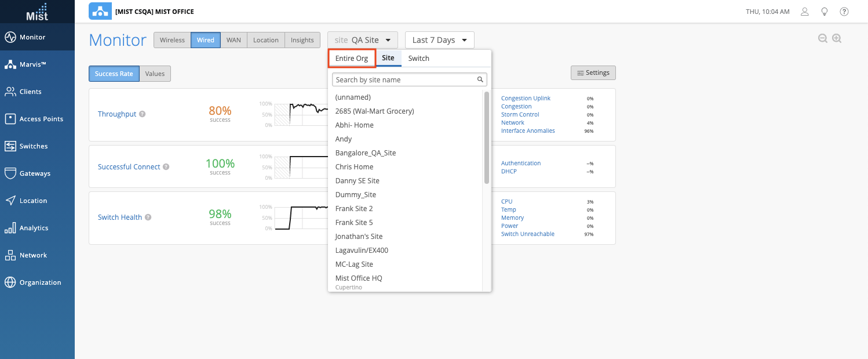The height and width of the screenshot is (359, 868).
Task: Open Marvis in the sidebar
Action: (37, 64)
